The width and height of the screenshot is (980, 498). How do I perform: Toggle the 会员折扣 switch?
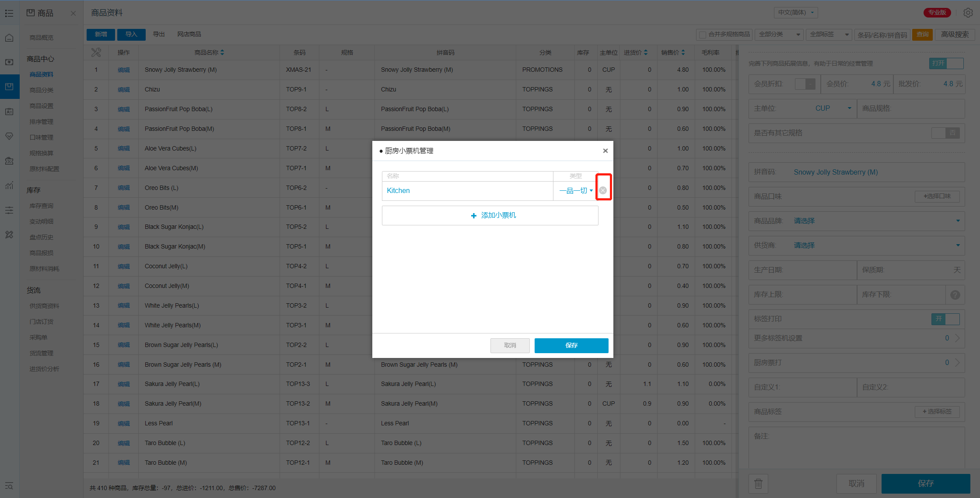pyautogui.click(x=804, y=84)
